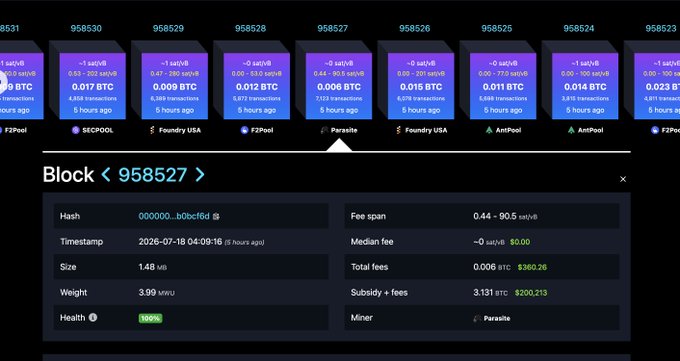Viewport: 680px width, 361px height.
Task: Click the Foundry USA logo under block 958529
Action: click(152, 130)
